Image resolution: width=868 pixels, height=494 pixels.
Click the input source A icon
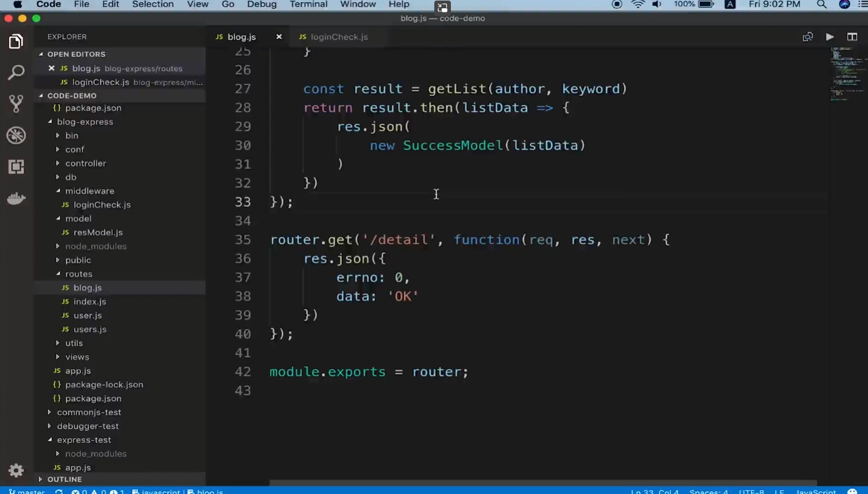(x=730, y=5)
